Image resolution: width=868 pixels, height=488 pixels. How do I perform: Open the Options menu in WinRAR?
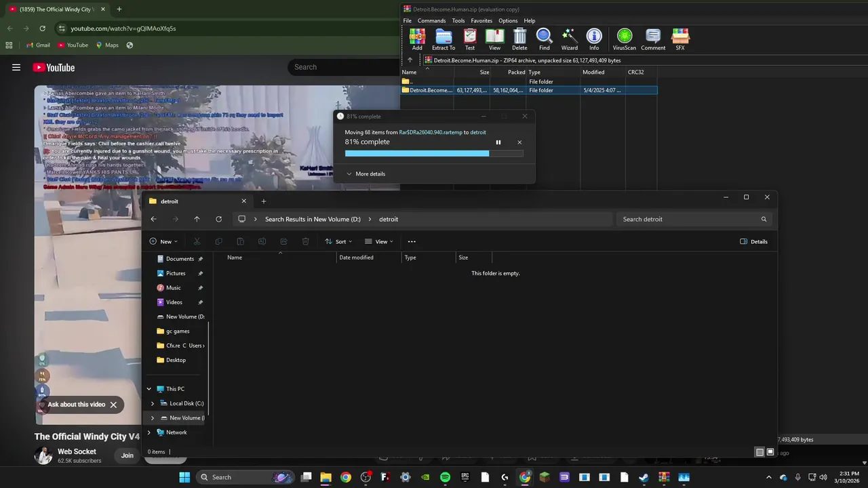click(508, 21)
